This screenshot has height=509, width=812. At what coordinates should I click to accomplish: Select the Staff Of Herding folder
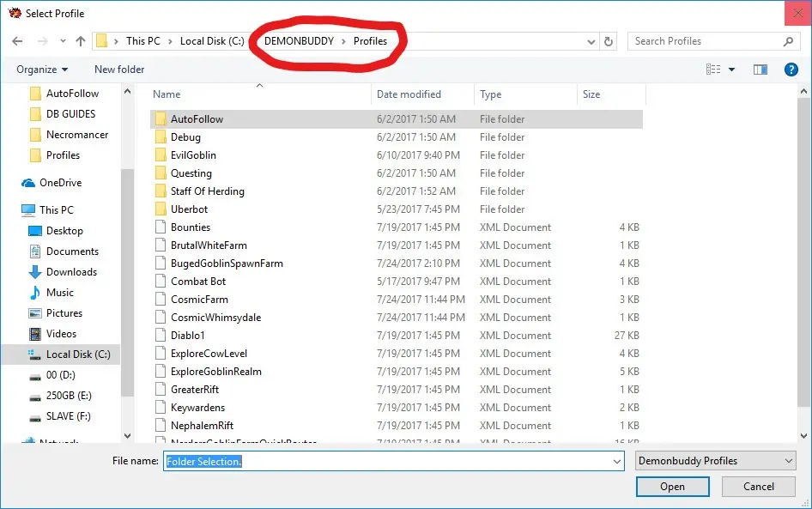pyautogui.click(x=397, y=191)
